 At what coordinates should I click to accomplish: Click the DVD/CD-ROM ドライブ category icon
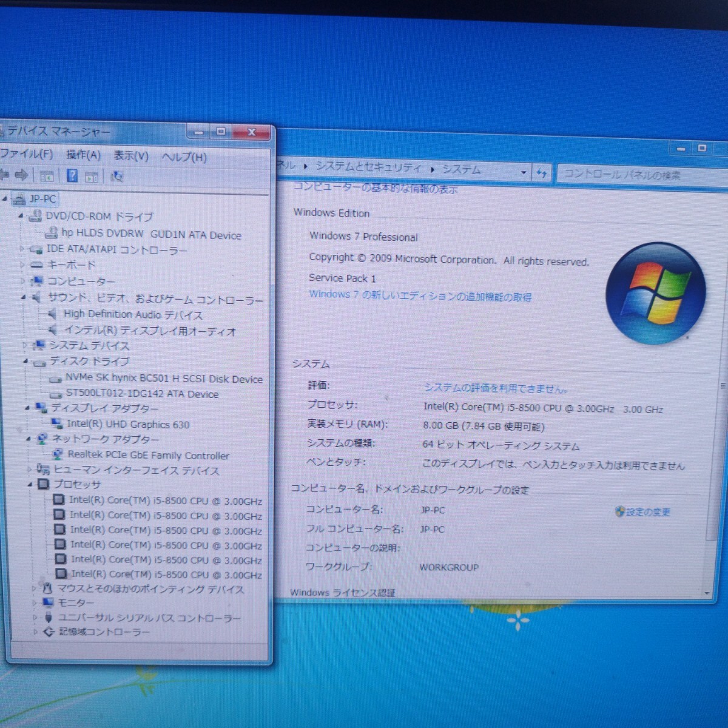tap(35, 216)
